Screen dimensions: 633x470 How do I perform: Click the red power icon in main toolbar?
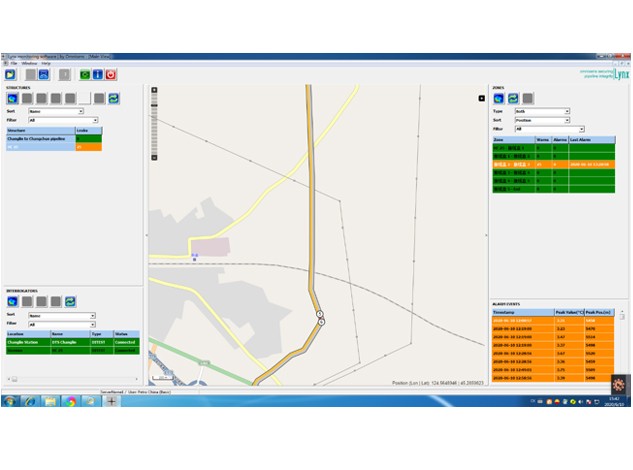point(111,74)
